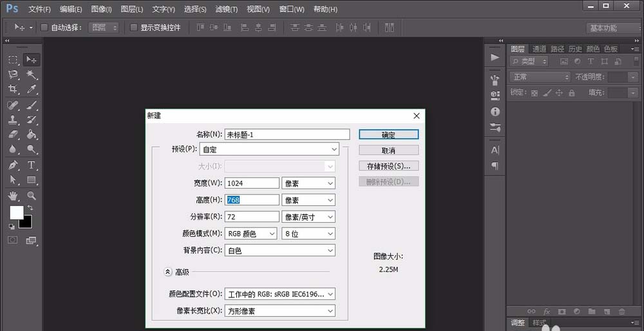Switch to the 历史 tab
Viewport: 644px width, 331px height.
(x=575, y=49)
